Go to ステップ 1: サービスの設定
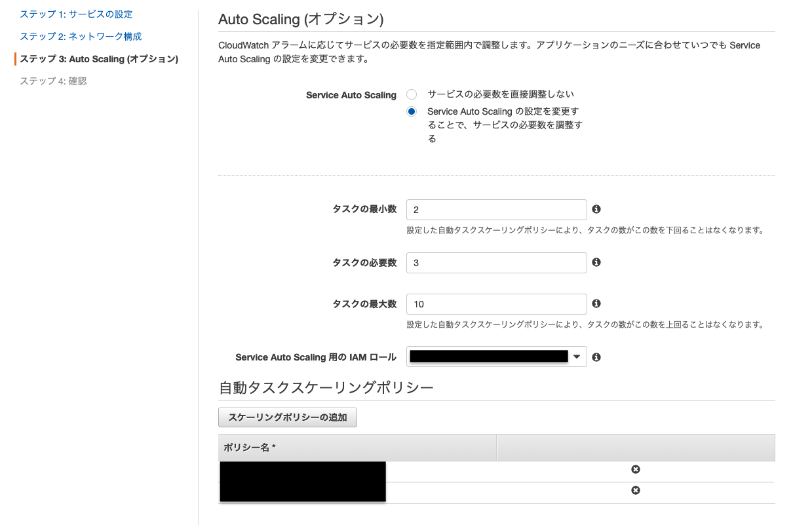The width and height of the screenshot is (812, 525). (74, 14)
